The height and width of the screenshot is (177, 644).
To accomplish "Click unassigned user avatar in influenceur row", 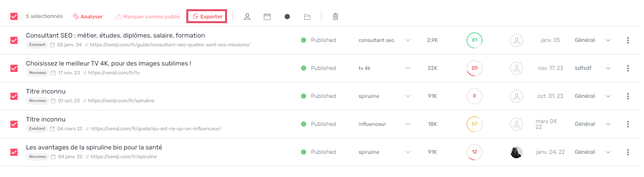I will point(516,124).
